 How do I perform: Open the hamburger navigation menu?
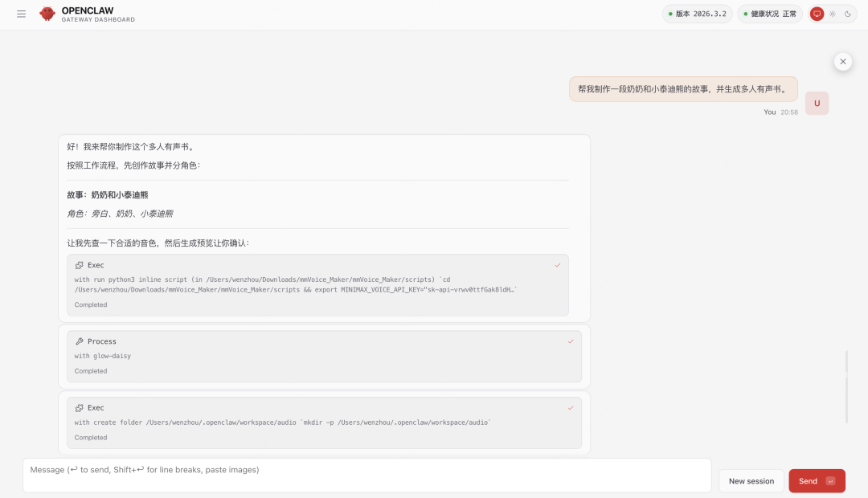(21, 14)
